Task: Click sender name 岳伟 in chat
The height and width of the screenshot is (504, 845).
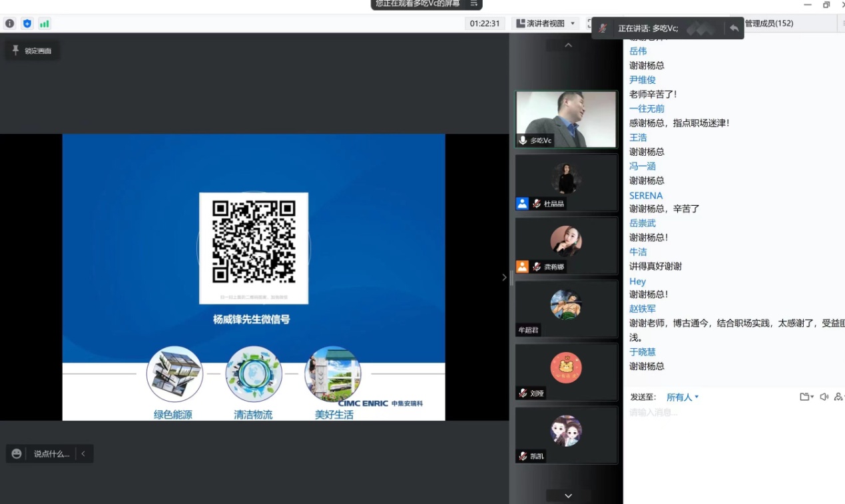Action: coord(638,51)
